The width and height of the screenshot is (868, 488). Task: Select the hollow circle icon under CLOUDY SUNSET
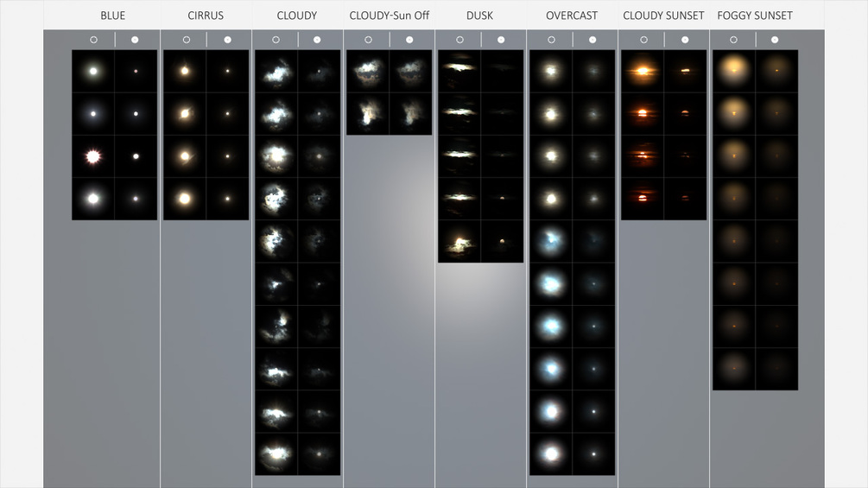(x=643, y=40)
